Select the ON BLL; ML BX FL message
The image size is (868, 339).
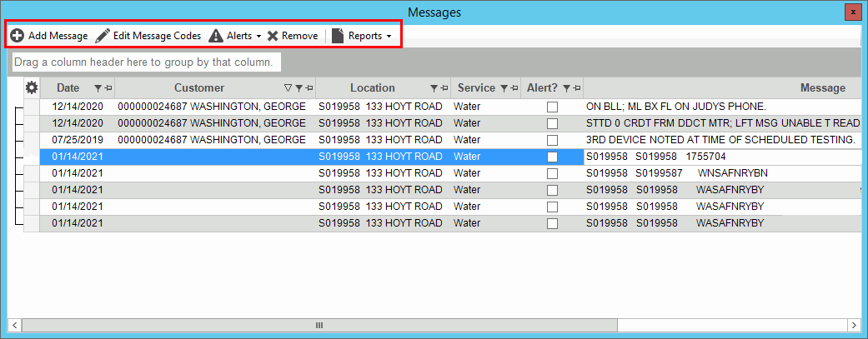[675, 107]
